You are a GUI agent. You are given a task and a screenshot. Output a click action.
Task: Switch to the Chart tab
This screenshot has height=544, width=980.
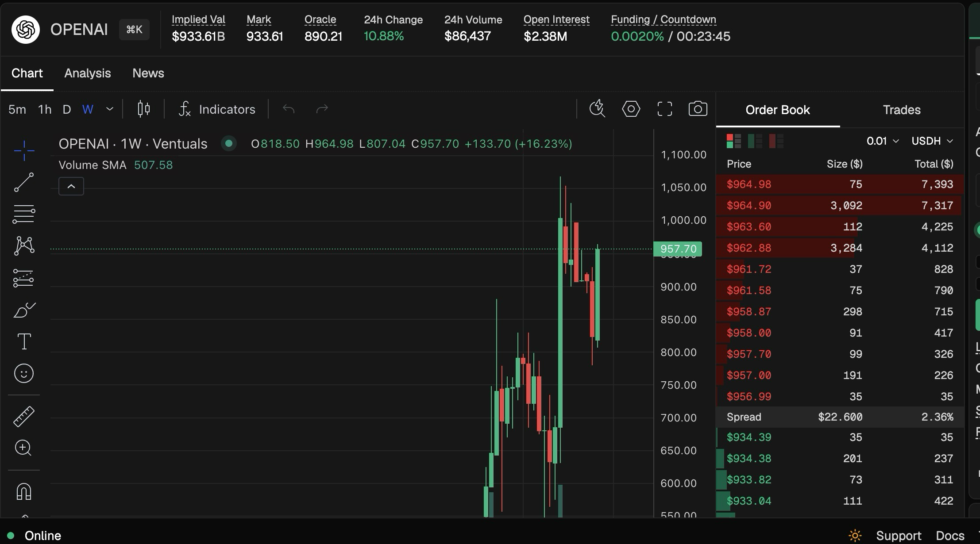(27, 73)
